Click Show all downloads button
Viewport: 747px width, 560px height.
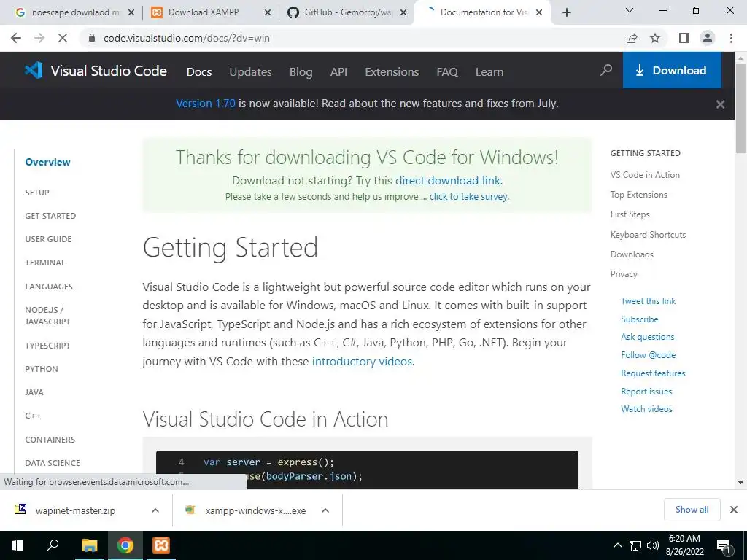[692, 510]
